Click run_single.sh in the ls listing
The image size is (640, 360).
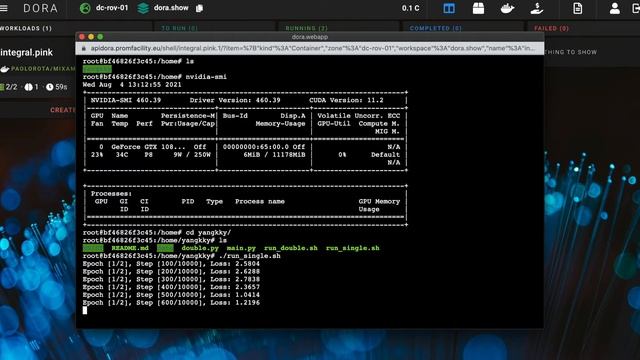(353, 248)
